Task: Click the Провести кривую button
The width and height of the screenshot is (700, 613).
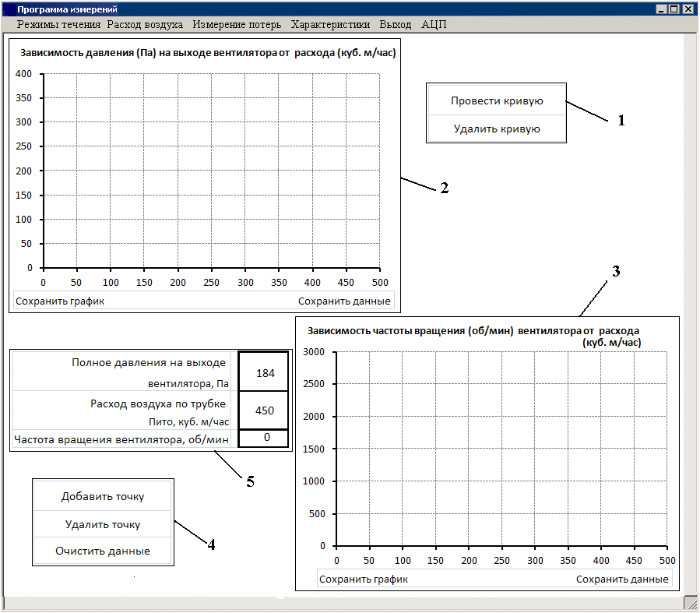Action: 497,101
